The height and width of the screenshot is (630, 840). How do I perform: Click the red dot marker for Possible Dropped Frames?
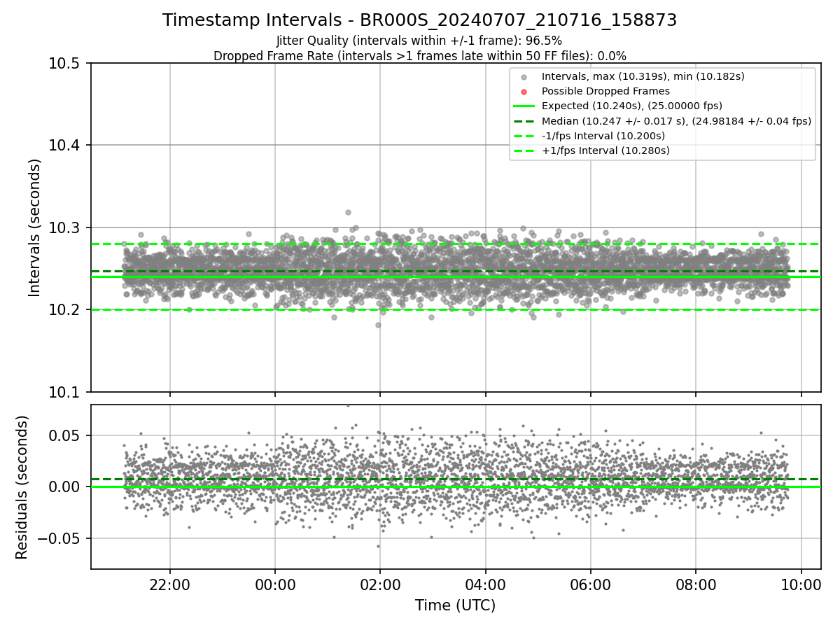[x=524, y=92]
